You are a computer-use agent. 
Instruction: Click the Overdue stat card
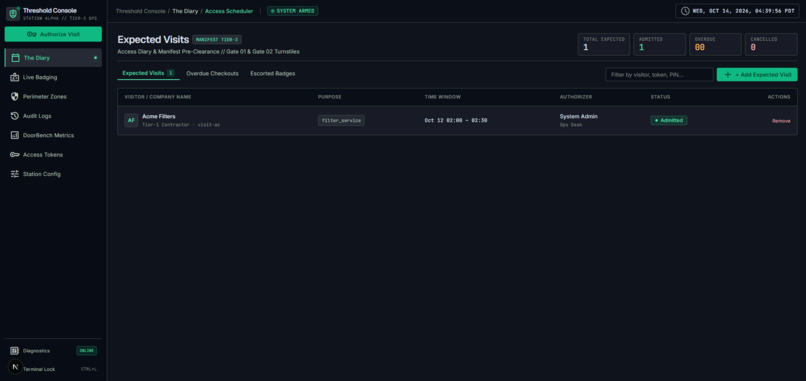pos(715,44)
